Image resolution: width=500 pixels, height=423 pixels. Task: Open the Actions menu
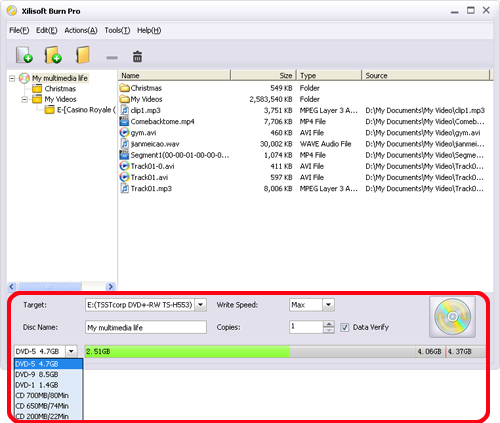(81, 30)
